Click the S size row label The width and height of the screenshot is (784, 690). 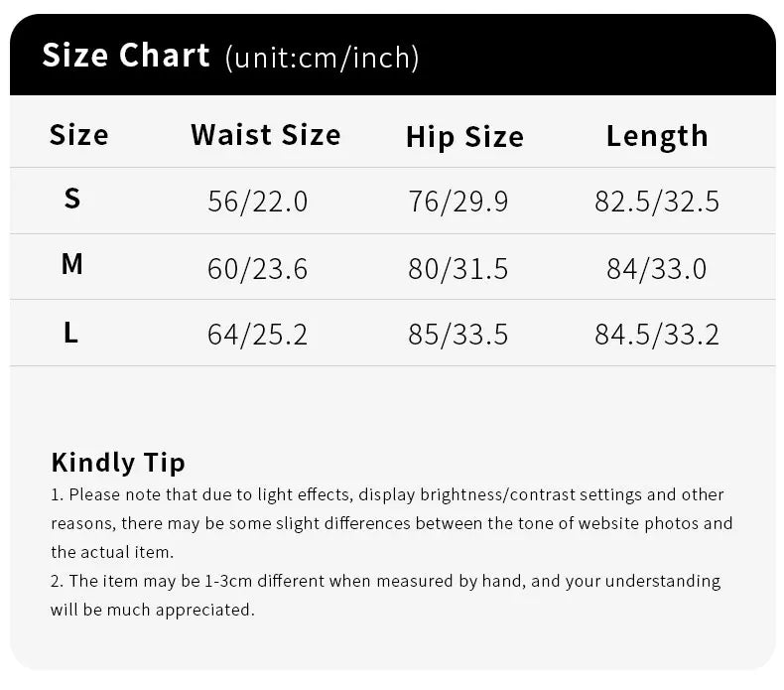point(72,199)
